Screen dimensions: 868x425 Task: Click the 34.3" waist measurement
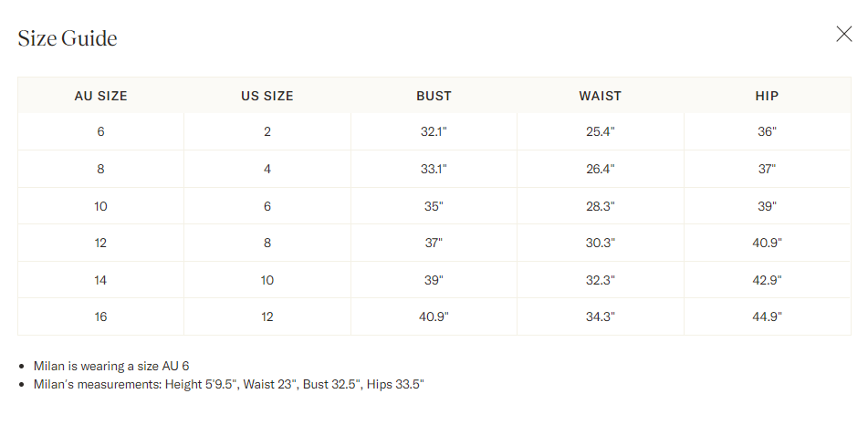coord(601,316)
